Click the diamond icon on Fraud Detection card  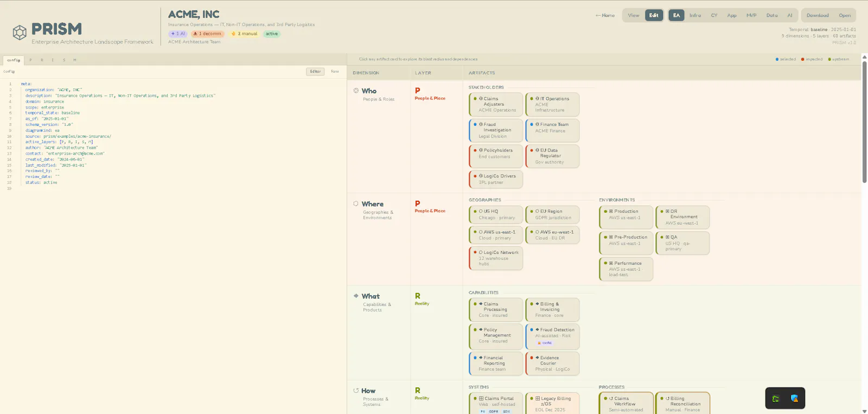click(x=537, y=329)
